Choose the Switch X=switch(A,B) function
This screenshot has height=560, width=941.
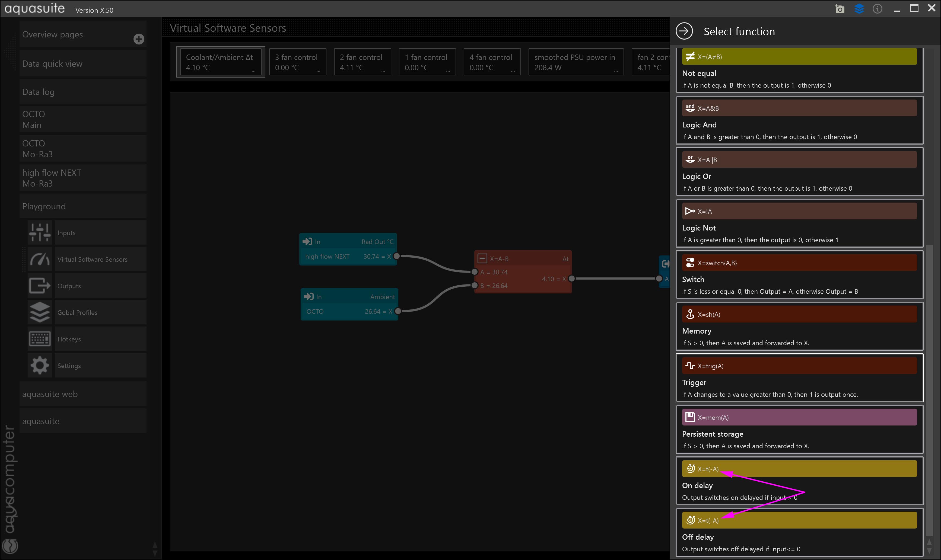click(x=799, y=263)
